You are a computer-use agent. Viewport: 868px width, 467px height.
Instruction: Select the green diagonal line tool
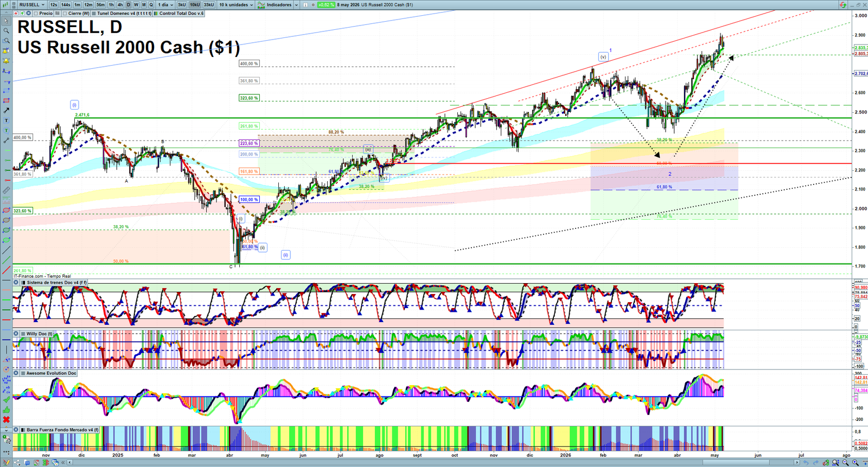coord(7,261)
